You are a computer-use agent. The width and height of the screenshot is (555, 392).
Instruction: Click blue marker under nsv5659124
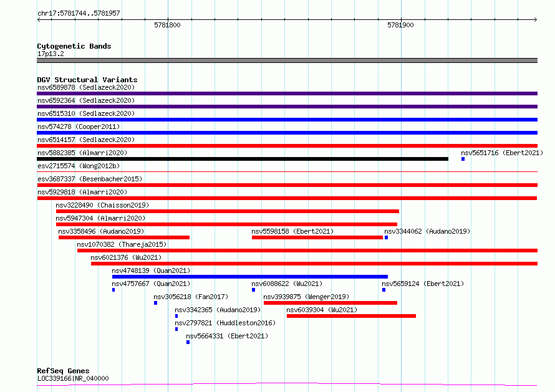click(384, 290)
